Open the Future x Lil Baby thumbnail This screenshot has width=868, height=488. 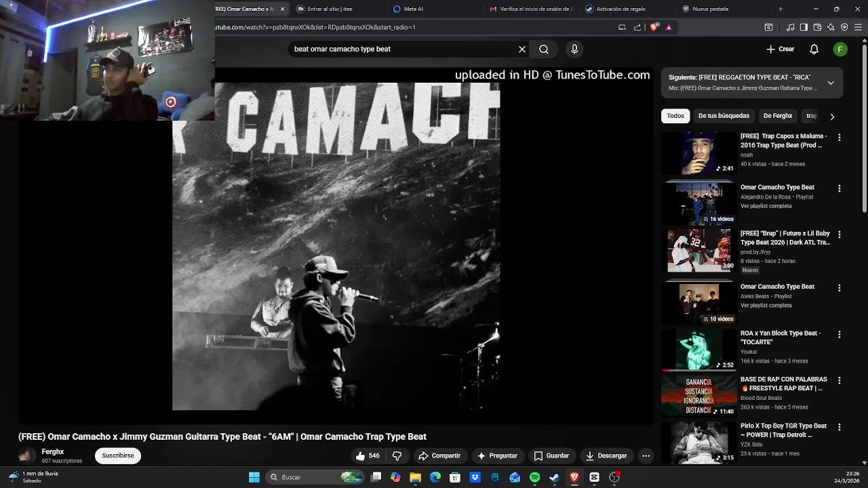pos(698,250)
